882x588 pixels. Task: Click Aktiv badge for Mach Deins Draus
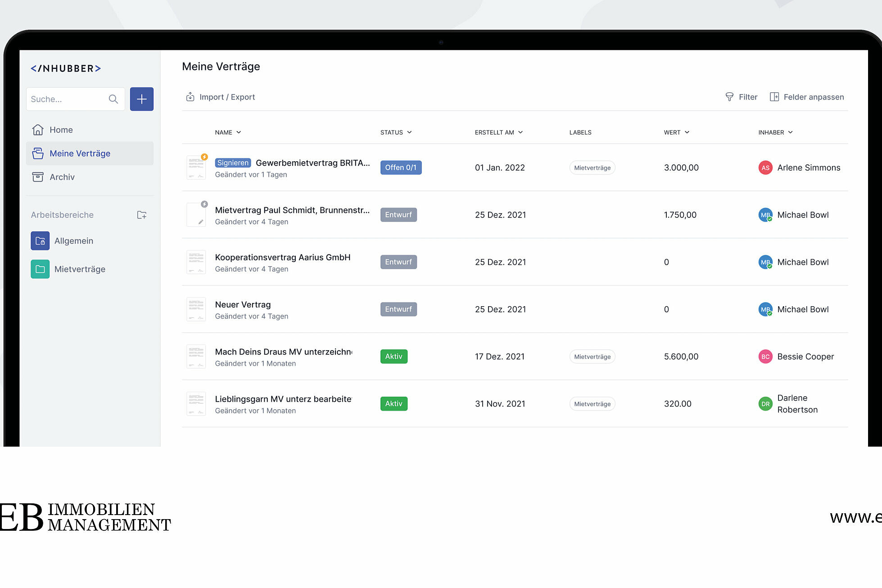[394, 357]
